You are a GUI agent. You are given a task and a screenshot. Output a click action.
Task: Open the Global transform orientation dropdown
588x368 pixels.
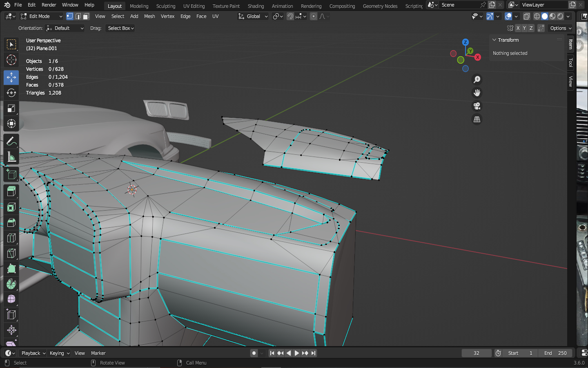pyautogui.click(x=253, y=16)
